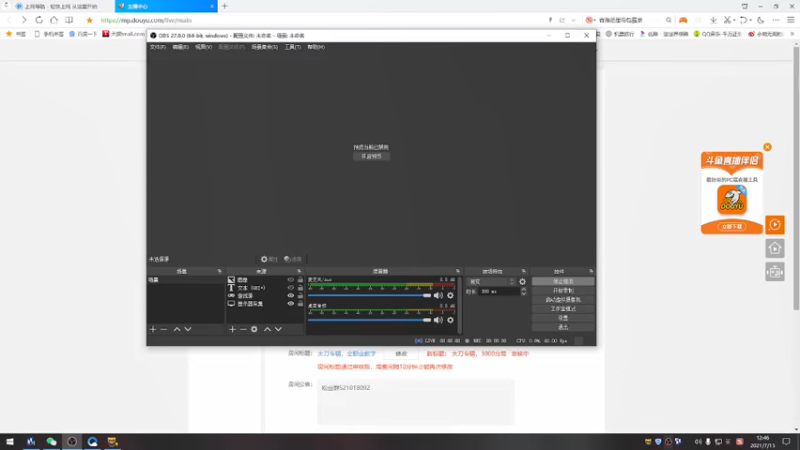Screen dimensions: 800x450
Task: Lock the Display Capture source
Action: click(300, 304)
